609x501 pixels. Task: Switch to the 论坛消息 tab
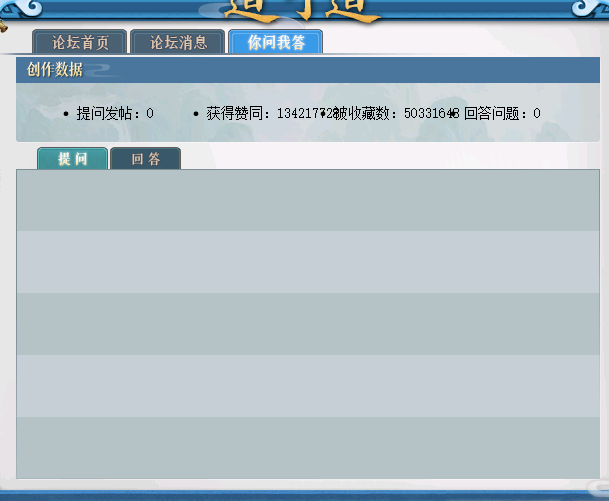coord(178,42)
